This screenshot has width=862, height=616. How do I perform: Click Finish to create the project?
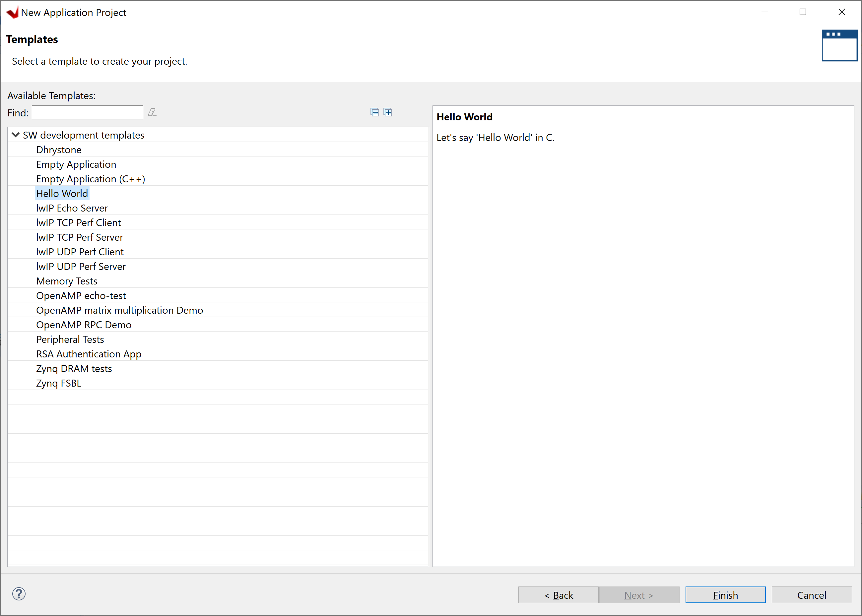click(x=725, y=595)
